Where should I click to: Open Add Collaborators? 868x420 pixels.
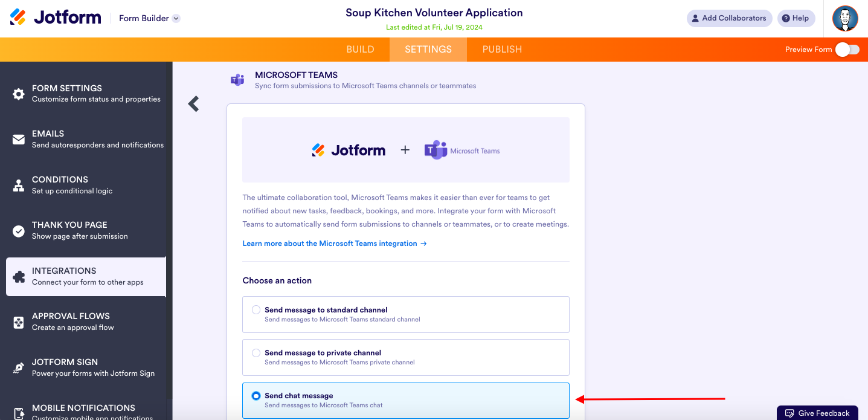tap(729, 18)
